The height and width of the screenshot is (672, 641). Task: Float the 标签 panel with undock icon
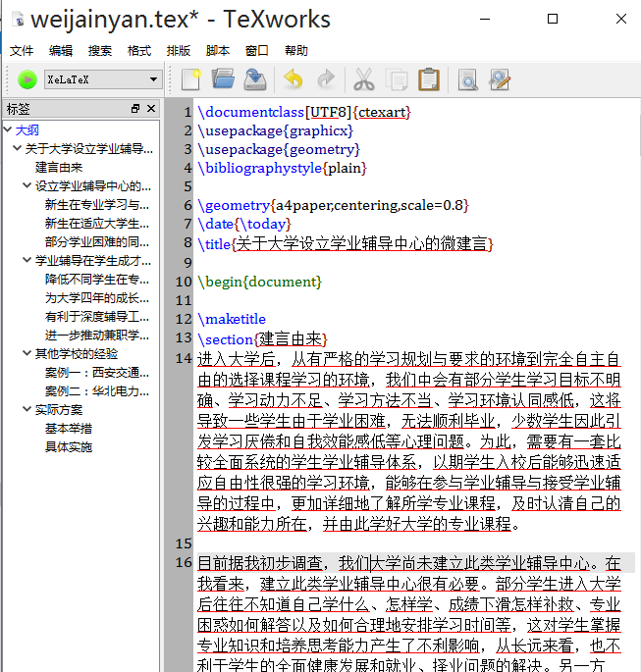(135, 109)
